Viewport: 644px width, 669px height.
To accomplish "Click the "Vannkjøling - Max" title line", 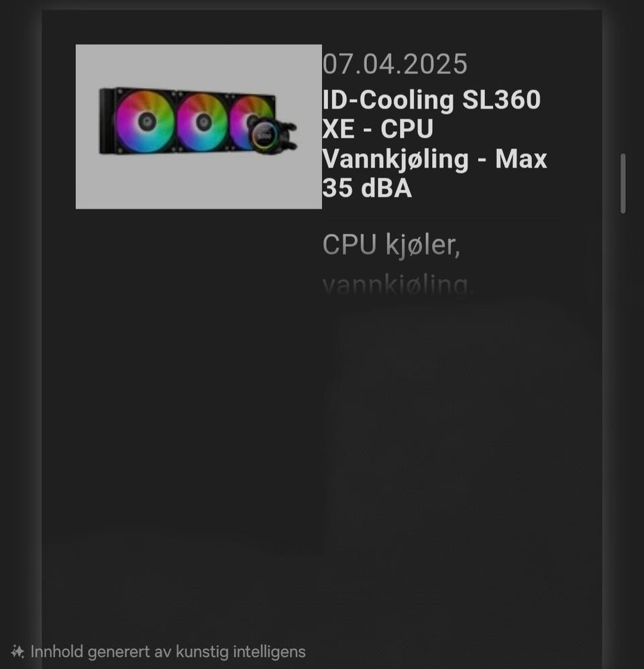I will (434, 159).
